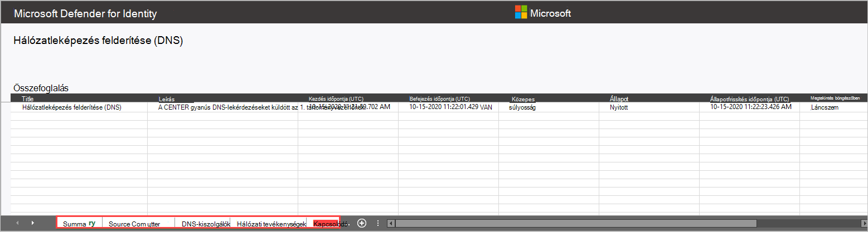Click the horizontal scrollbar left arrow
This screenshot has height=232, width=868.
pyautogui.click(x=391, y=223)
